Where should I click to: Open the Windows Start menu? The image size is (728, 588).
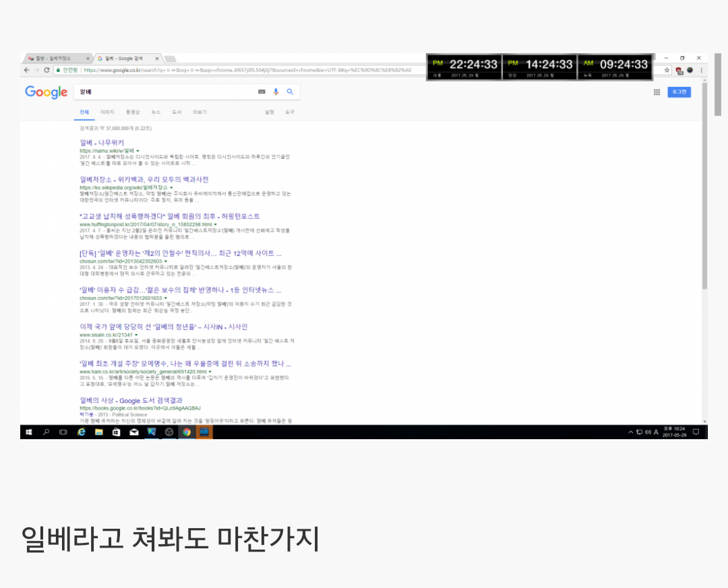point(29,432)
